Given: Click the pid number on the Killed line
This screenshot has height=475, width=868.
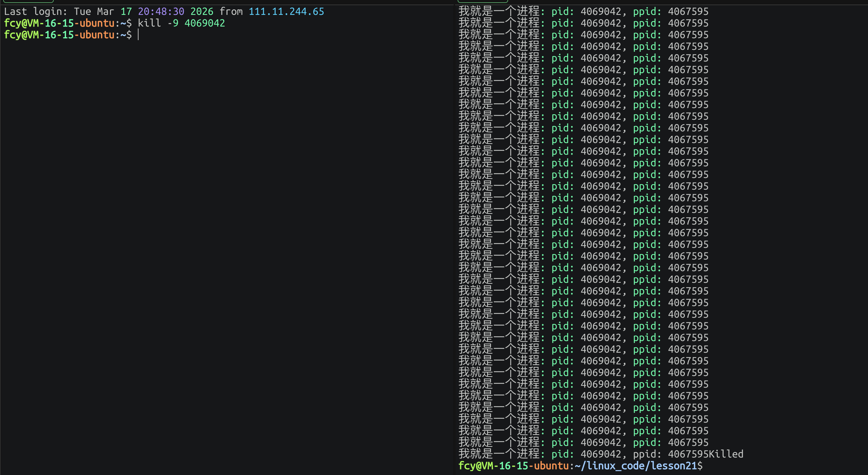Looking at the screenshot, I should [600, 454].
